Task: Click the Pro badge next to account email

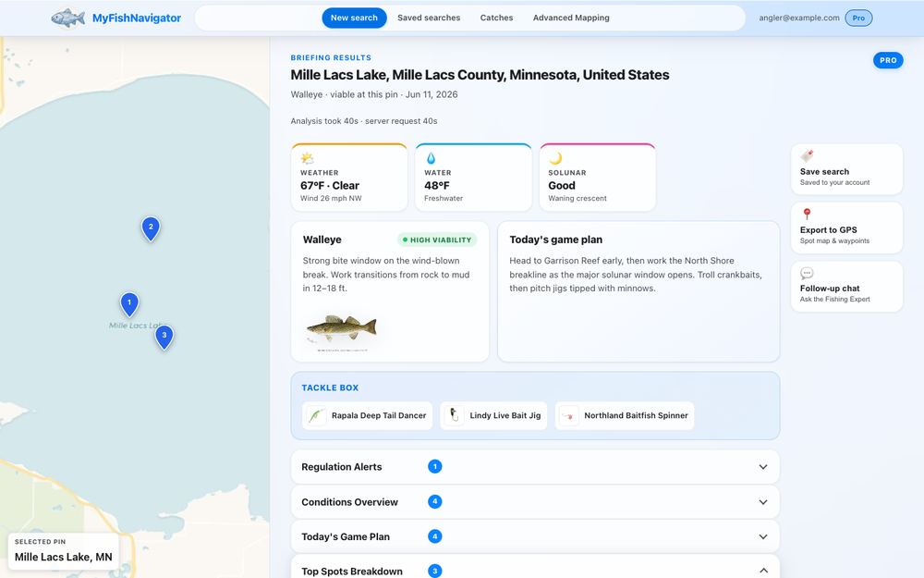Action: [x=858, y=18]
